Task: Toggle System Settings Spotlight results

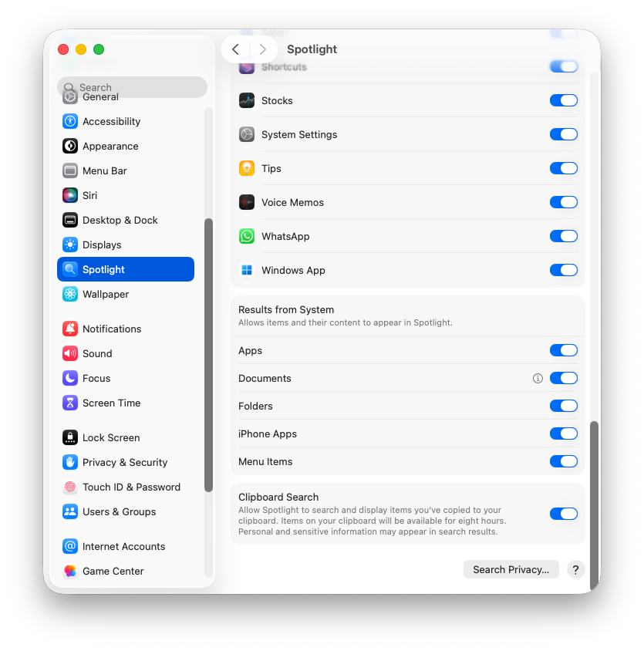Action: (564, 134)
